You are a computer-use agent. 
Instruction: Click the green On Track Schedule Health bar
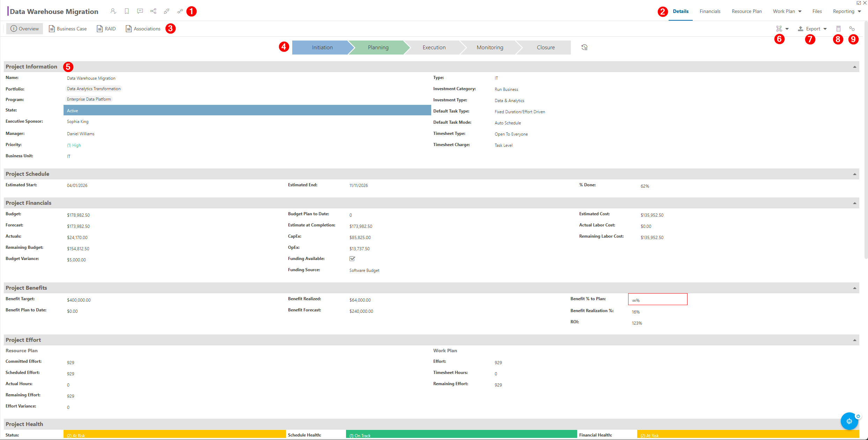pos(461,434)
